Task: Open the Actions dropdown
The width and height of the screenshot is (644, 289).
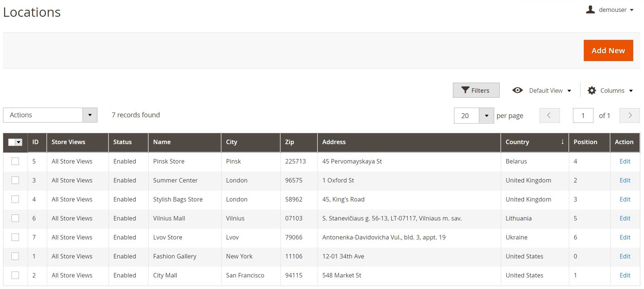Action: pos(50,115)
